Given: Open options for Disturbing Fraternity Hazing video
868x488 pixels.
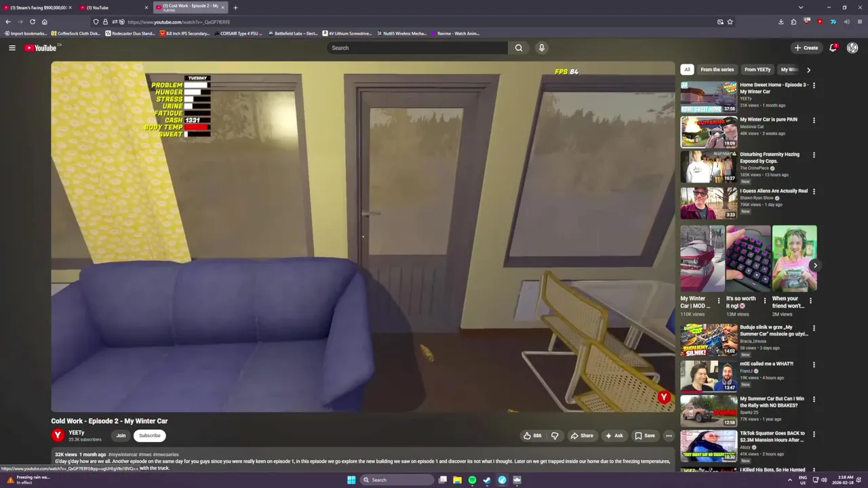Looking at the screenshot, I should (814, 155).
